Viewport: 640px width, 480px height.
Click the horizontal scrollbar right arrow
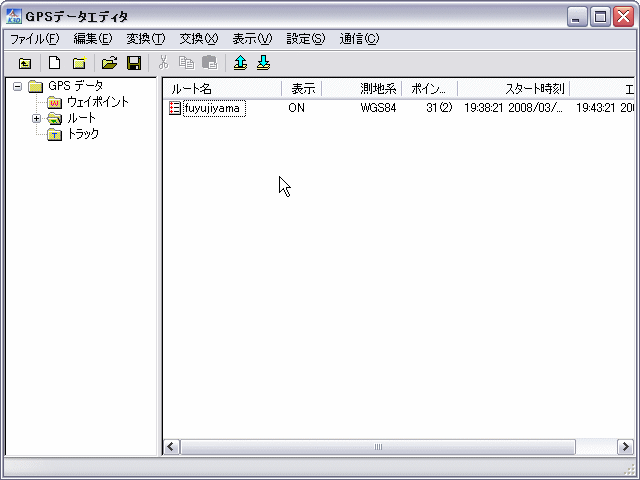coord(625,447)
